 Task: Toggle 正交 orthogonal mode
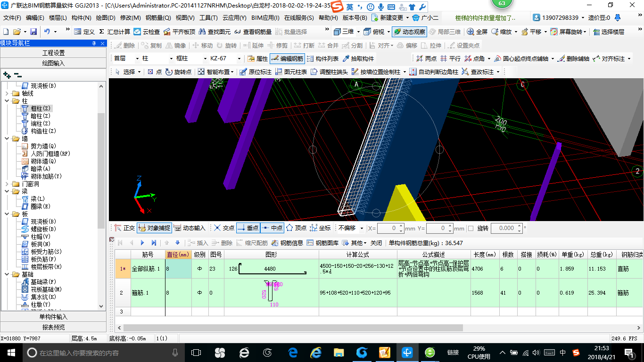[x=124, y=228]
